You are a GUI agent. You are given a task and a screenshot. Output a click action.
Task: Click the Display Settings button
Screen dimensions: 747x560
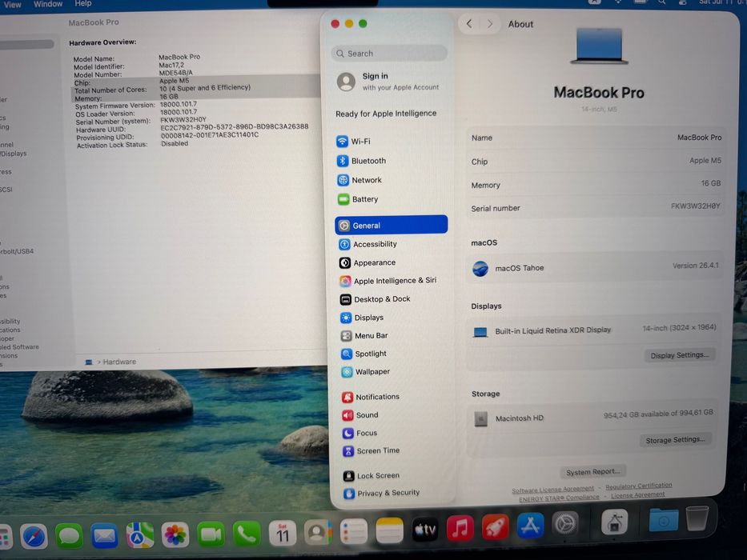pos(680,355)
